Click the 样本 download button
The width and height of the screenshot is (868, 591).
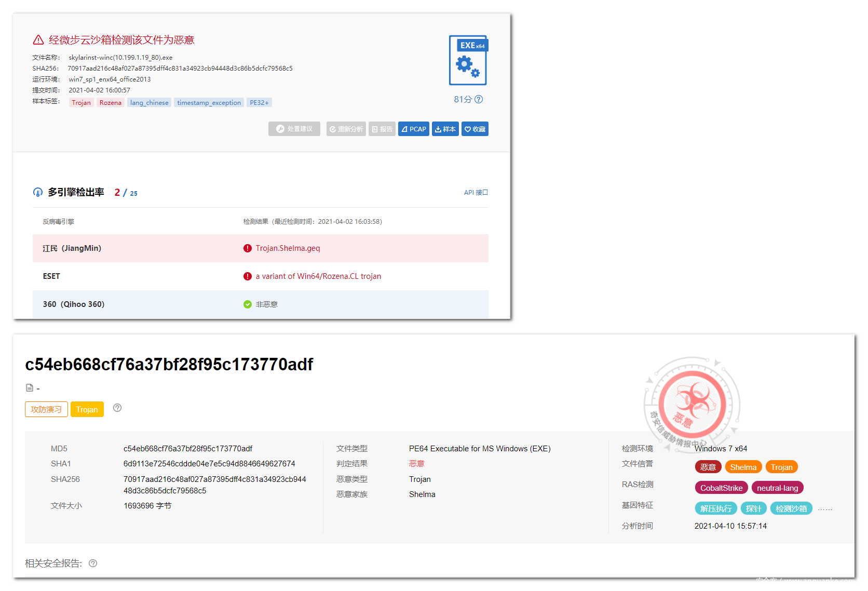[x=445, y=129]
